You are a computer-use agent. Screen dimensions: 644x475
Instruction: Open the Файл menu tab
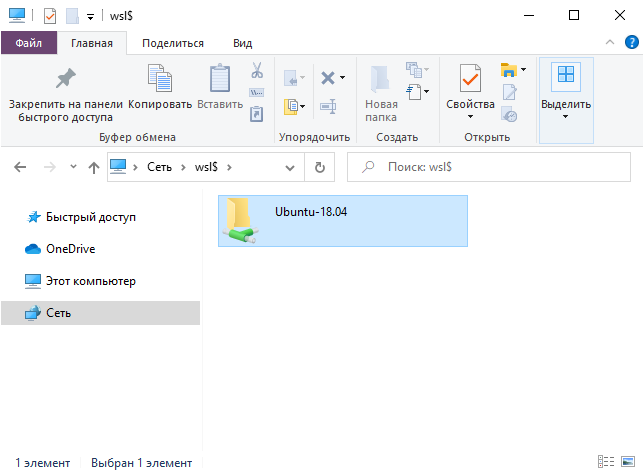29,43
